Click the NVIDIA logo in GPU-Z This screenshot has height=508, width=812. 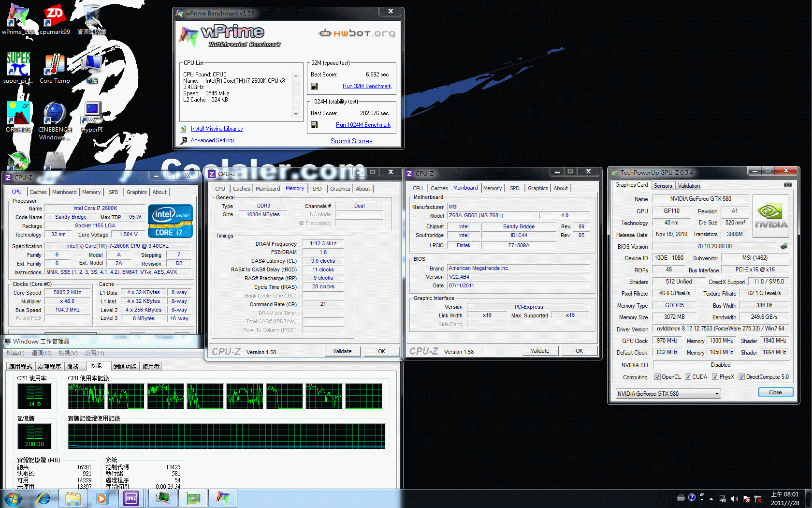(x=771, y=216)
